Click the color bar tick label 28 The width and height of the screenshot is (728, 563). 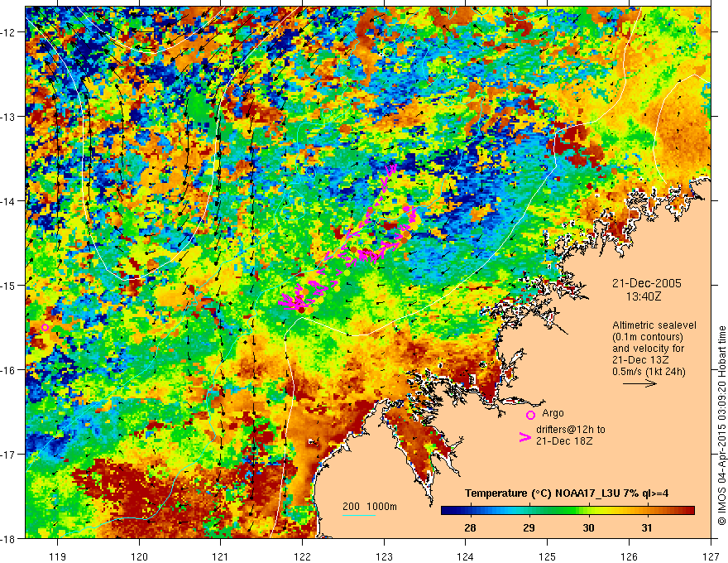(x=470, y=527)
